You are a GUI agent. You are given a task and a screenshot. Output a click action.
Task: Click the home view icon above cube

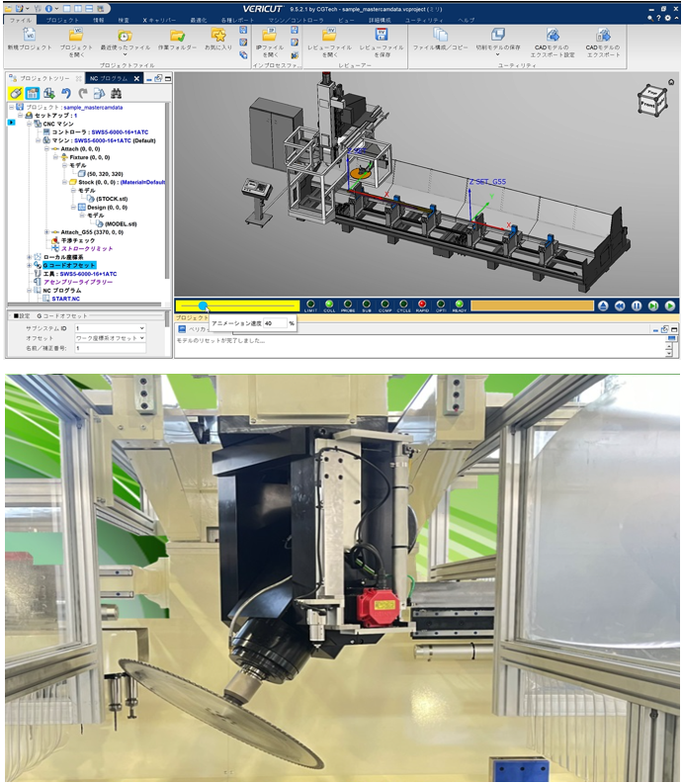point(671,81)
